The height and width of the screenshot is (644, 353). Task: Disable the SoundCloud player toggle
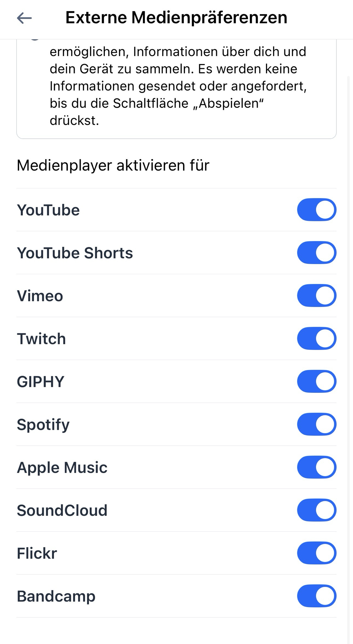[x=317, y=510]
